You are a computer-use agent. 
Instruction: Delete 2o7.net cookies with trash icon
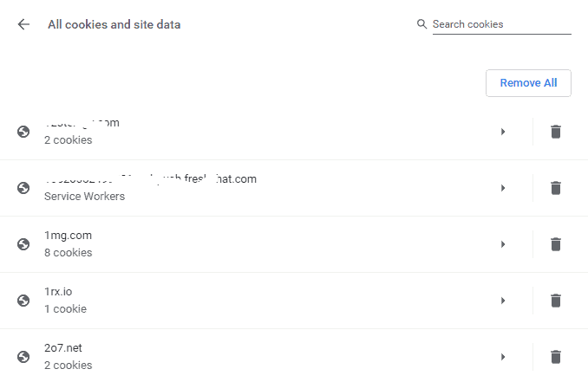[556, 357]
